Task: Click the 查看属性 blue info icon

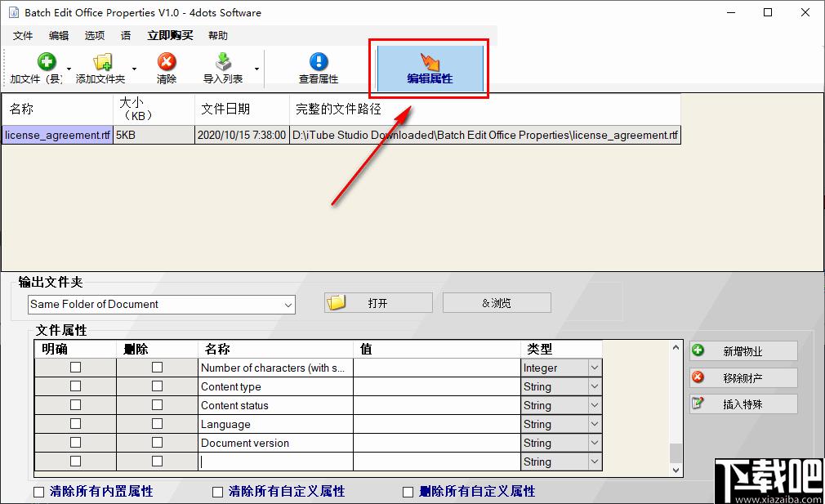Action: click(319, 61)
